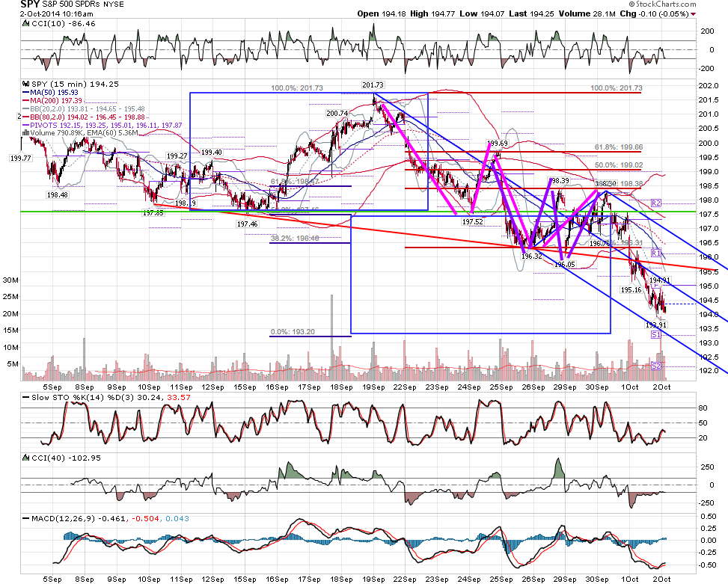Click the S1 pivot marker
728x584 pixels.
pyautogui.click(x=655, y=334)
